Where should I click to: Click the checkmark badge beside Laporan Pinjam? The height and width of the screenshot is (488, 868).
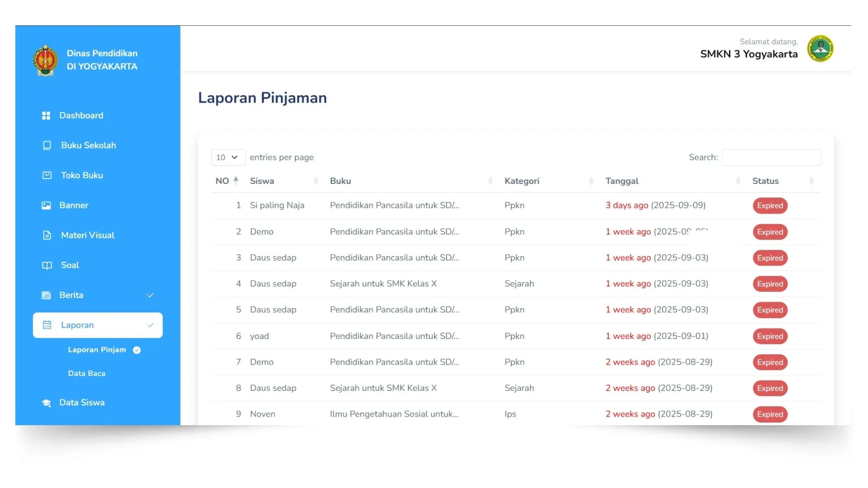137,350
